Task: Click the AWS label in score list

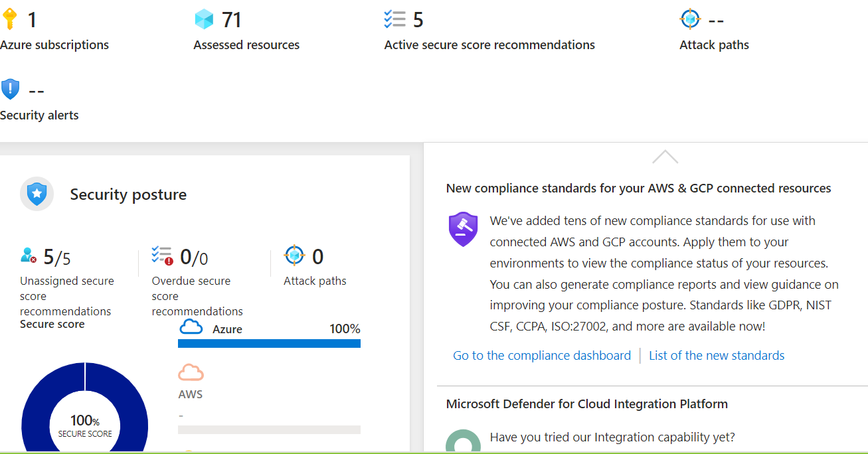Action: pyautogui.click(x=191, y=394)
